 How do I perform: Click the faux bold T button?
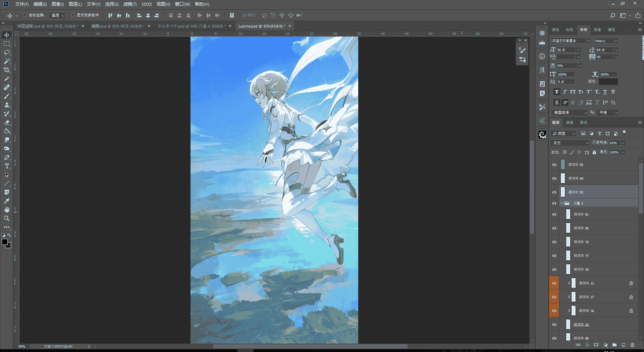point(557,92)
